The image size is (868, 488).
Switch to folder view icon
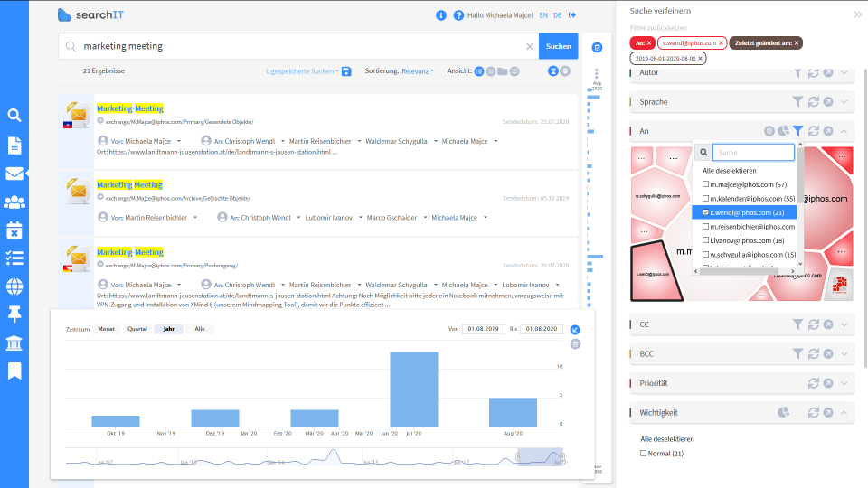pyautogui.click(x=503, y=71)
